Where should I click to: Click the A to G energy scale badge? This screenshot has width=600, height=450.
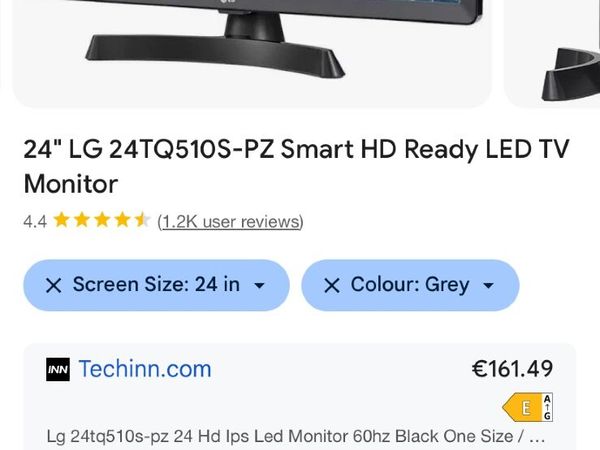coord(548,407)
